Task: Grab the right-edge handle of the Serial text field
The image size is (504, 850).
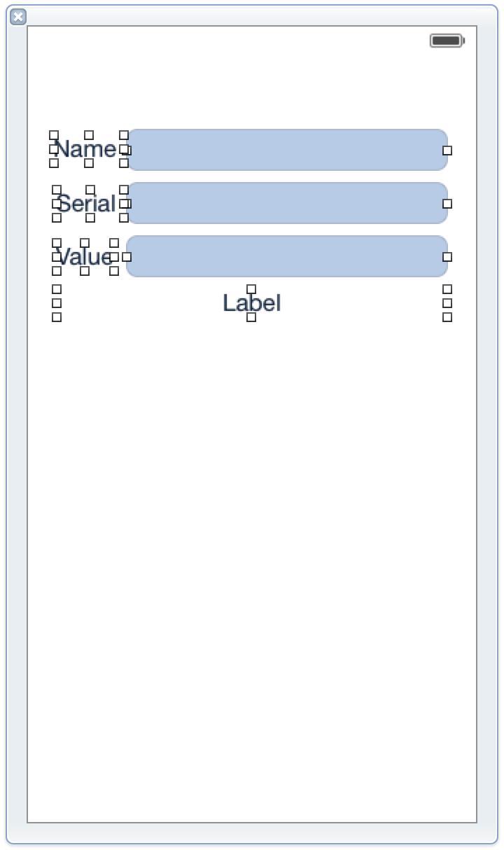Action: click(x=447, y=204)
